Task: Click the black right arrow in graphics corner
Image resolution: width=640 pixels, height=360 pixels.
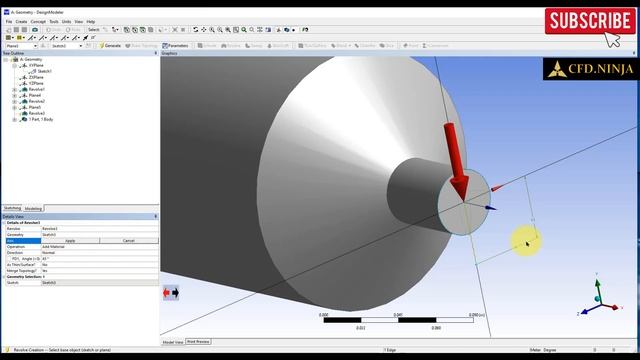Action: 175,293
